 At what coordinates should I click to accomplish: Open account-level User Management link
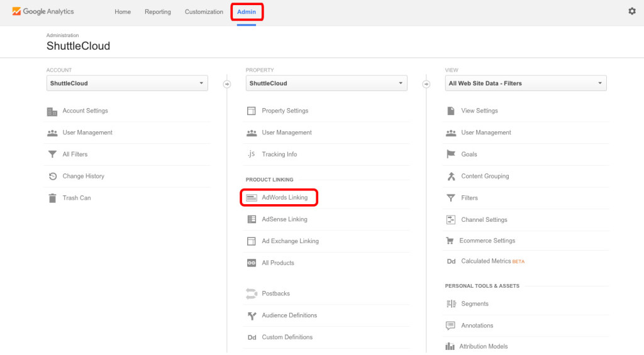pyautogui.click(x=87, y=133)
